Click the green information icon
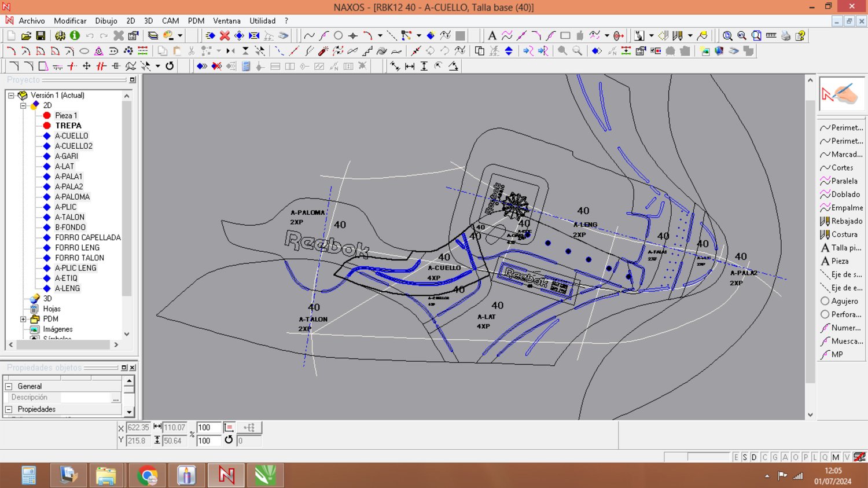 [x=75, y=36]
